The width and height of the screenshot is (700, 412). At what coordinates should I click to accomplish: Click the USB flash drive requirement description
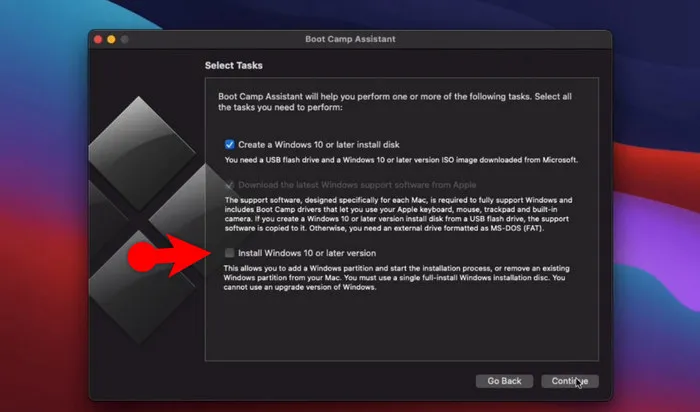click(400, 159)
